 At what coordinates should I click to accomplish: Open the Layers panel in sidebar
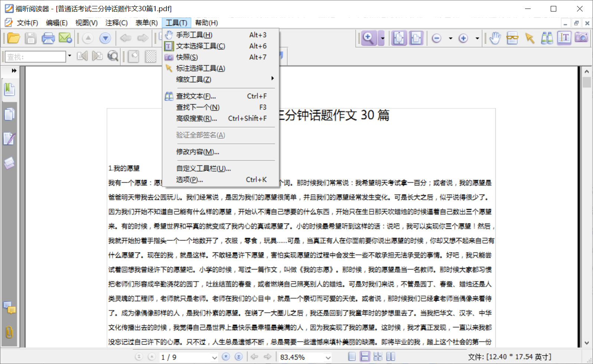(x=9, y=163)
